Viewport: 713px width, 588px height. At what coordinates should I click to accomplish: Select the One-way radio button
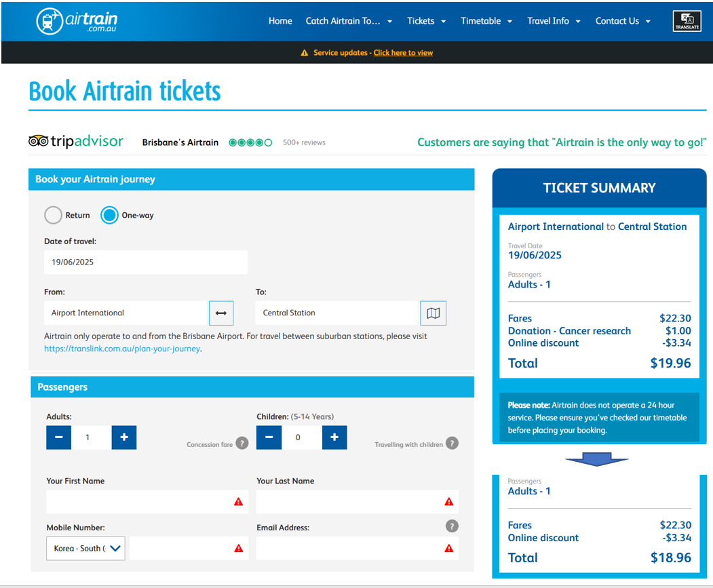tap(110, 215)
